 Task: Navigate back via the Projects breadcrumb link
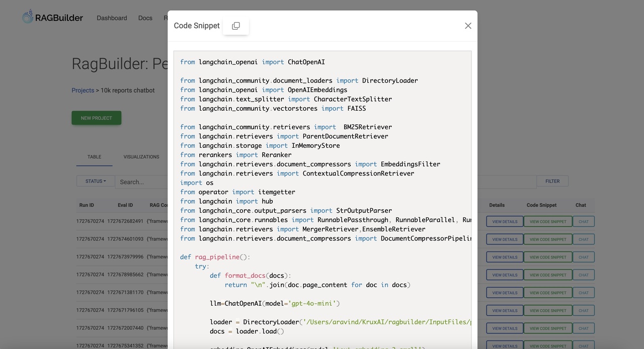click(83, 90)
